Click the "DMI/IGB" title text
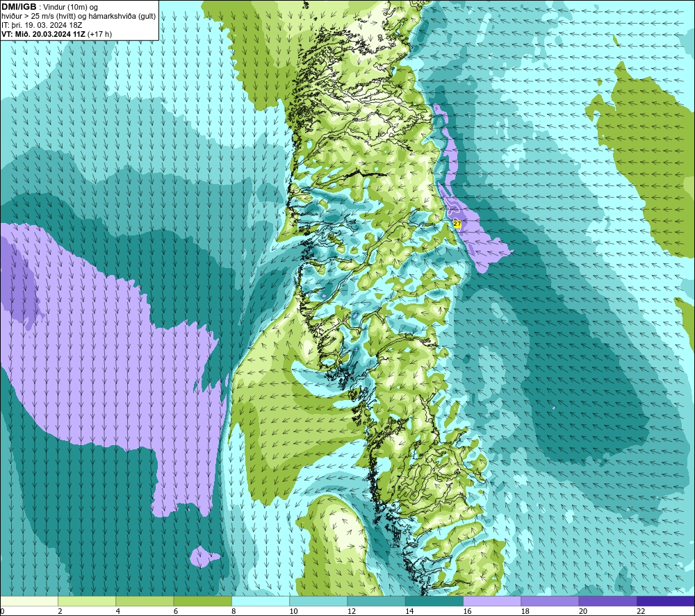This screenshot has height=616, width=695. click(19, 7)
